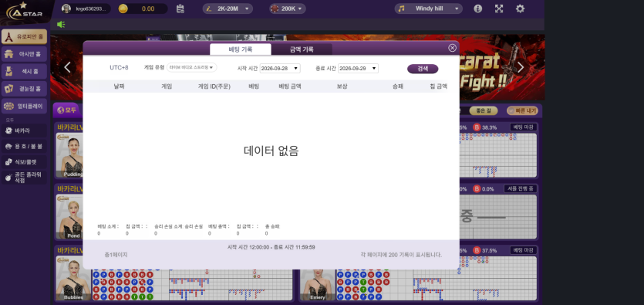Go to 아시안 홀 in sidebar
The image size is (644, 305).
click(x=24, y=54)
